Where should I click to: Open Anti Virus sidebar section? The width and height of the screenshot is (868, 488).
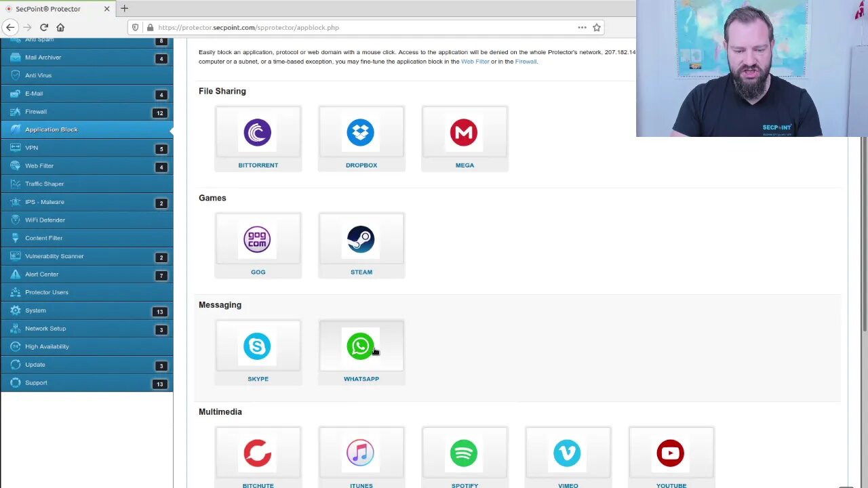tap(86, 75)
